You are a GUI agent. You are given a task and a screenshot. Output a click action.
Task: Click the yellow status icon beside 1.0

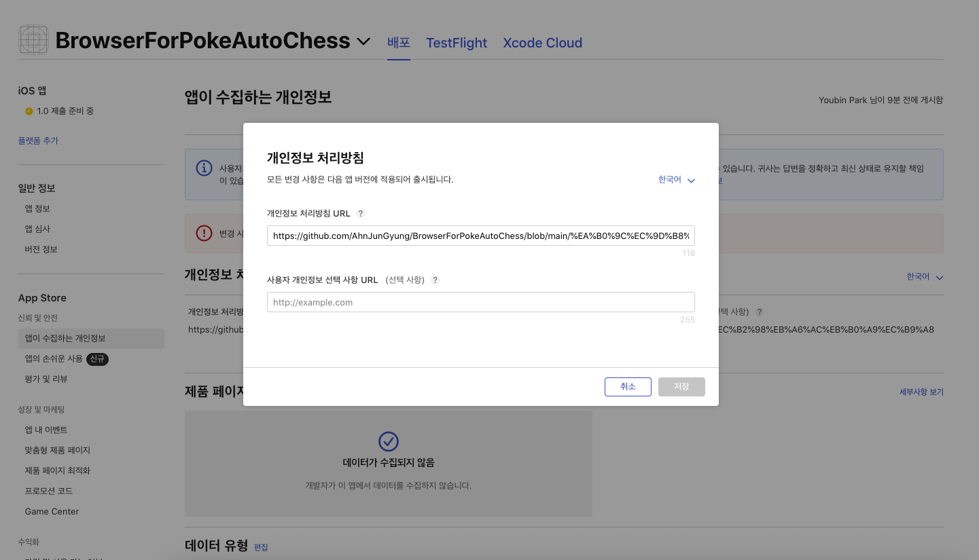pyautogui.click(x=29, y=111)
